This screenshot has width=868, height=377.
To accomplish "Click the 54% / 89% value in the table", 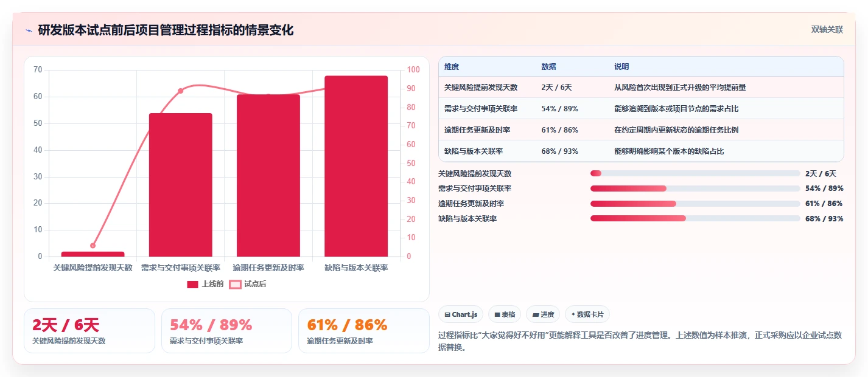I will tap(559, 109).
